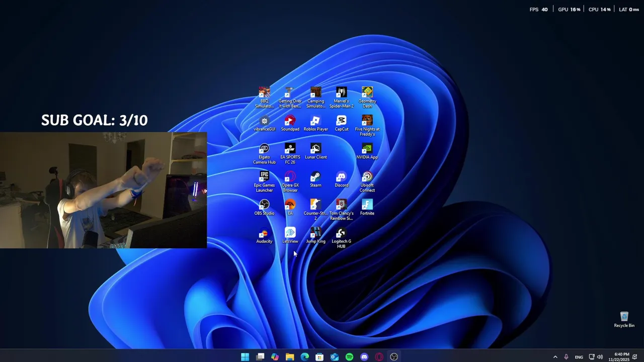644x362 pixels.
Task: Open the notification center bell icon
Action: pyautogui.click(x=635, y=357)
